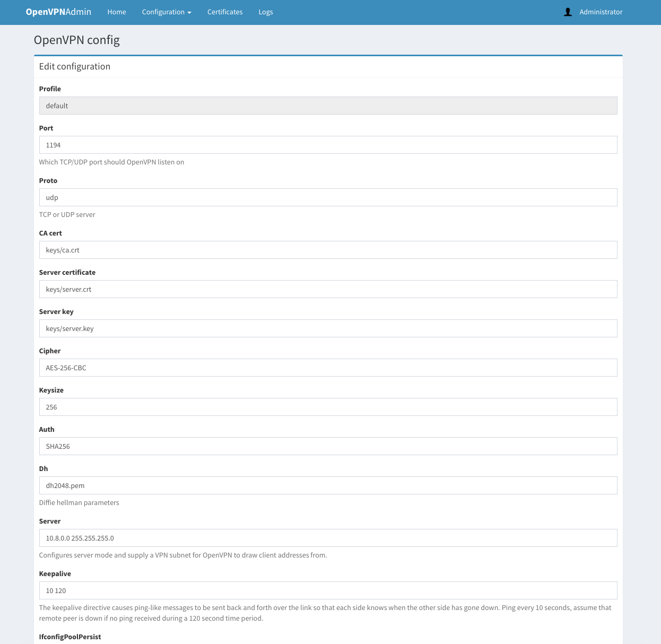The image size is (661, 644).
Task: Click the Server key input field
Action: point(328,328)
